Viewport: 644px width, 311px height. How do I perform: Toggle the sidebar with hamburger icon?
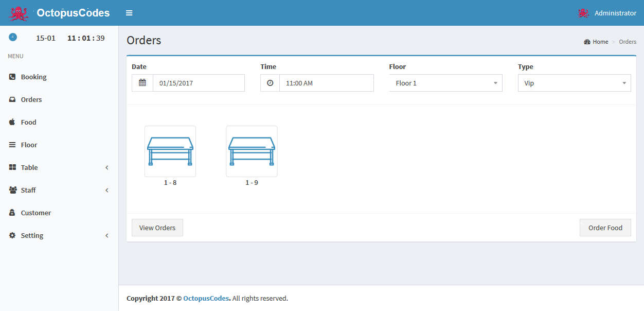129,13
